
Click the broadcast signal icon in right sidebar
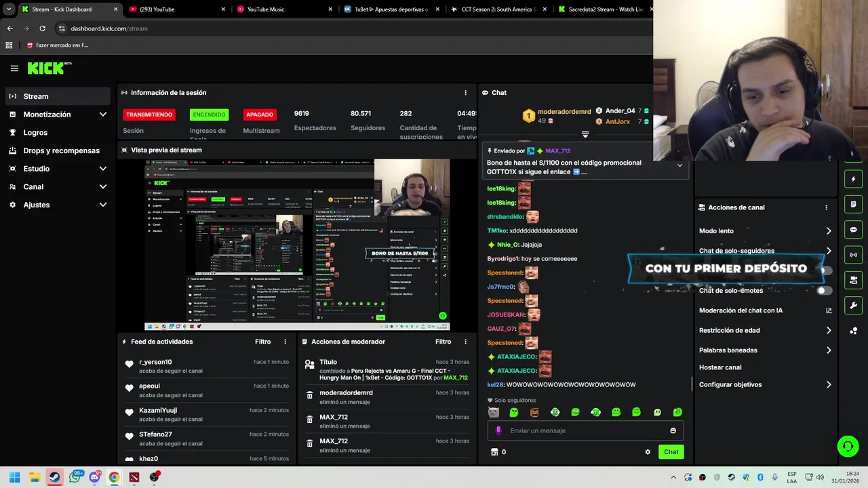tap(853, 255)
